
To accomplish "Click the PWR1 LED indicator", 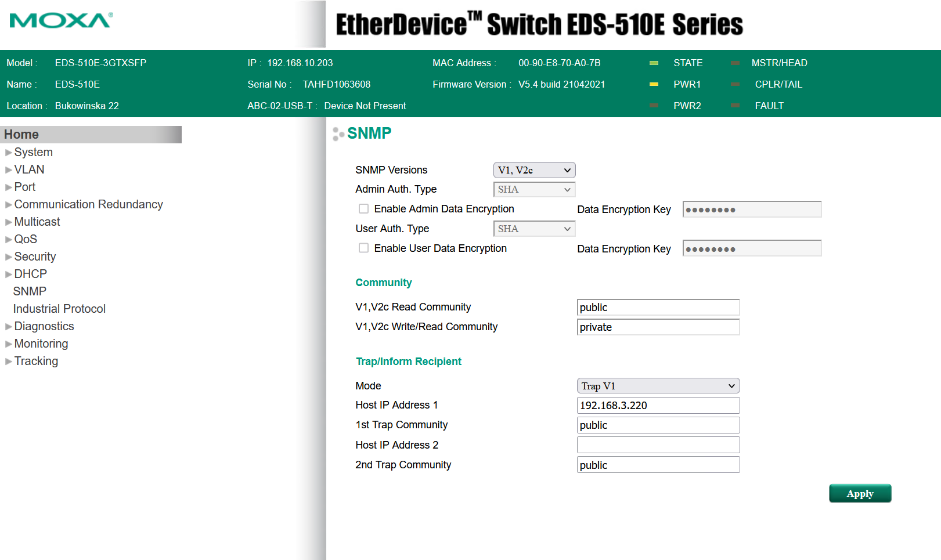I will click(x=654, y=84).
